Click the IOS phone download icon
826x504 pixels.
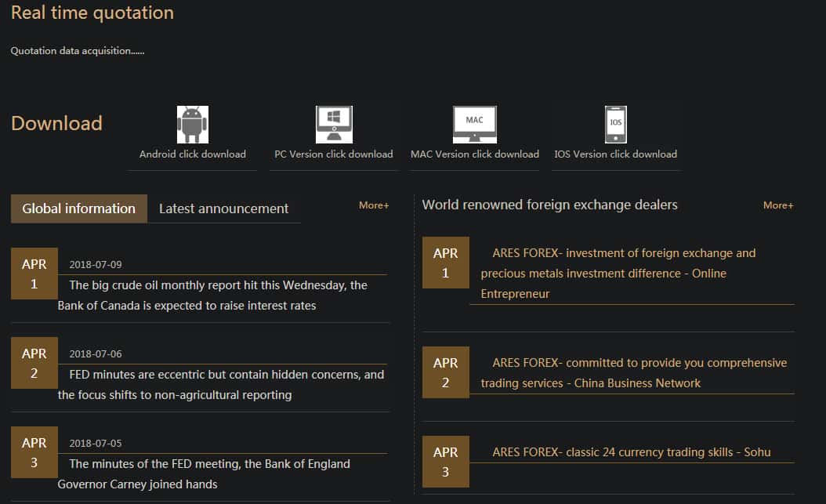tap(616, 125)
